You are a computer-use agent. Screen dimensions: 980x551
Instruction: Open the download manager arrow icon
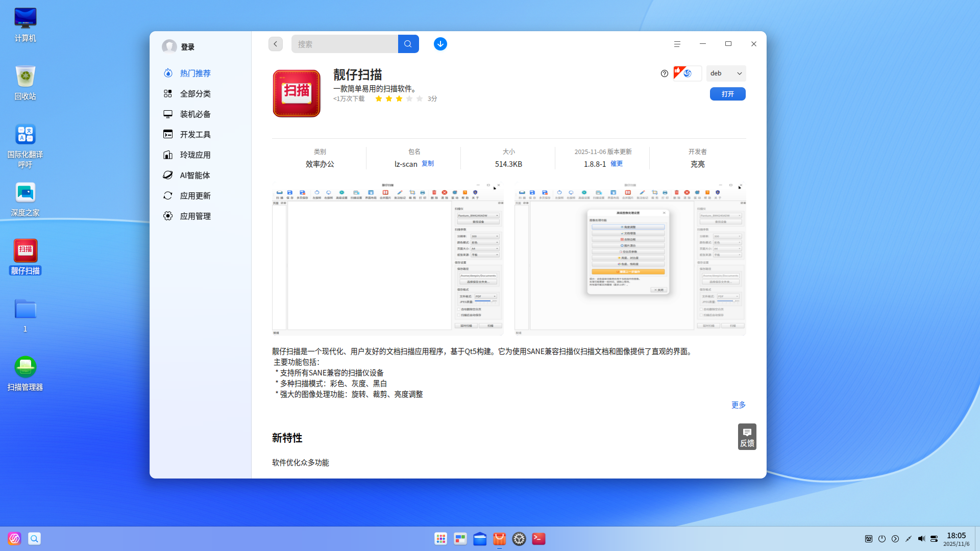tap(440, 44)
